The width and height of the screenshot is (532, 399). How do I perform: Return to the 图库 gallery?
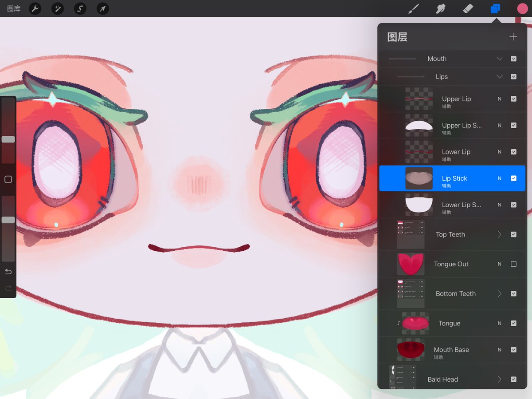pyautogui.click(x=14, y=8)
